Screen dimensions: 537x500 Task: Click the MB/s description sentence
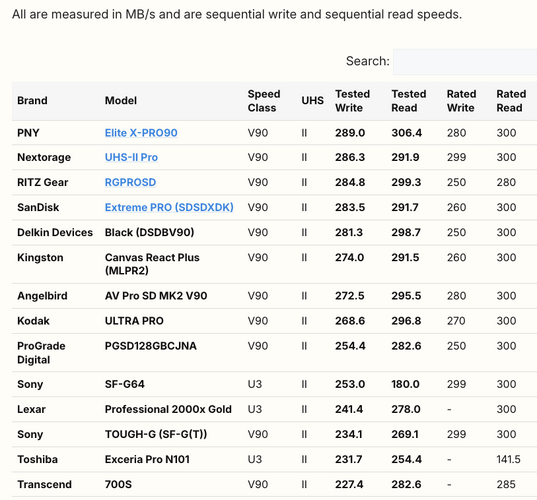pyautogui.click(x=237, y=14)
